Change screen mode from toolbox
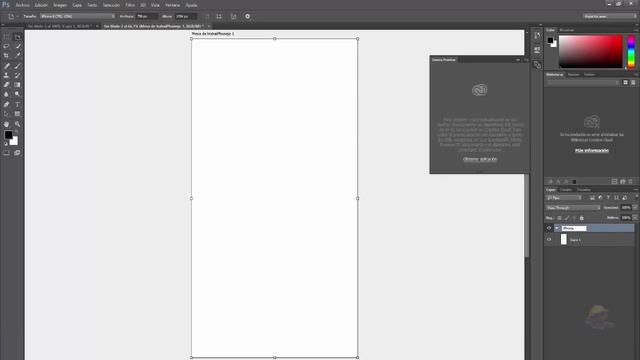This screenshot has width=640, height=360. [x=18, y=153]
